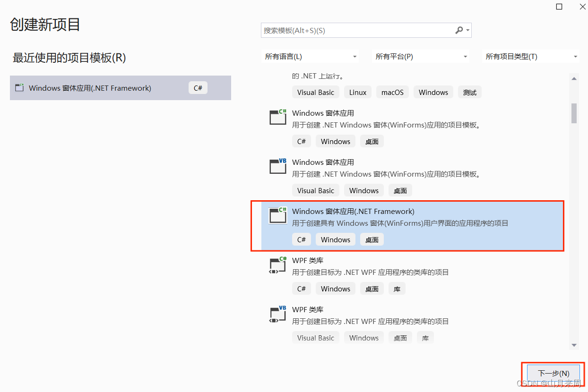This screenshot has height=392, width=588.
Task: Click 下一步(N) button
Action: tap(553, 373)
